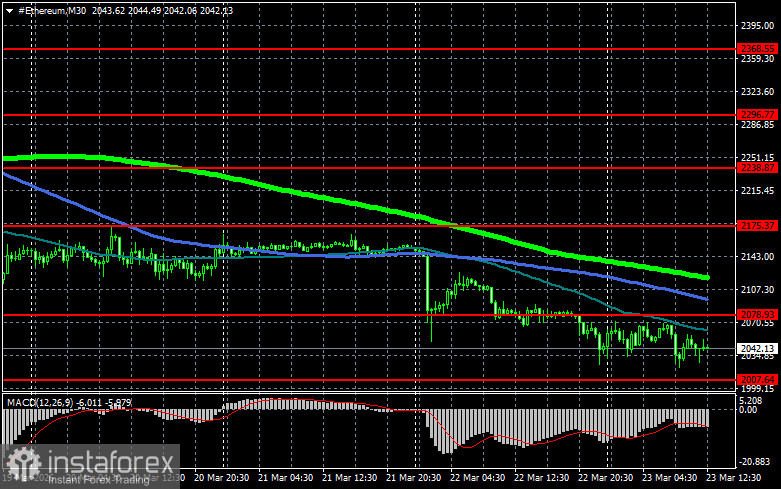Select the 21 Mar 20:30 time axis label
This screenshot has height=489, width=781.
[413, 478]
